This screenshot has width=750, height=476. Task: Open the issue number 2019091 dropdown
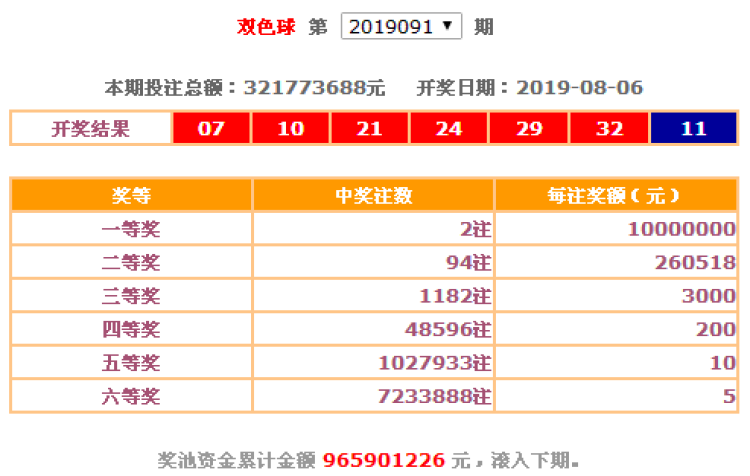401,27
